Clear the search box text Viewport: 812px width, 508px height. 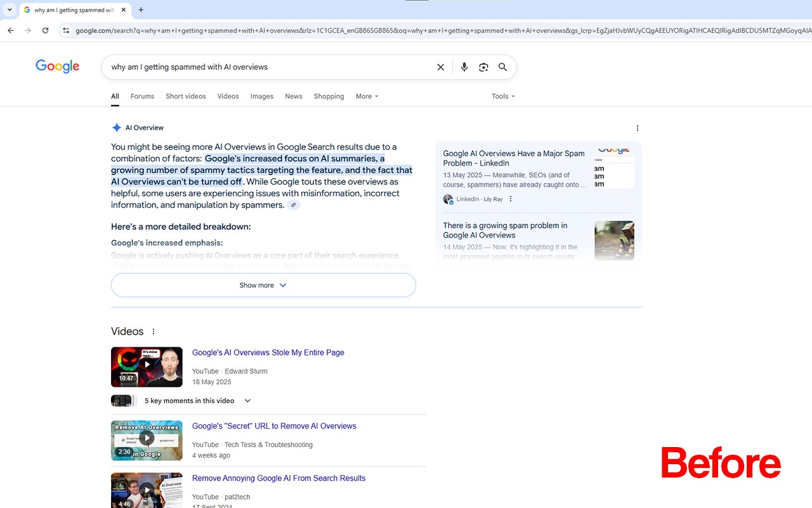pyautogui.click(x=440, y=67)
